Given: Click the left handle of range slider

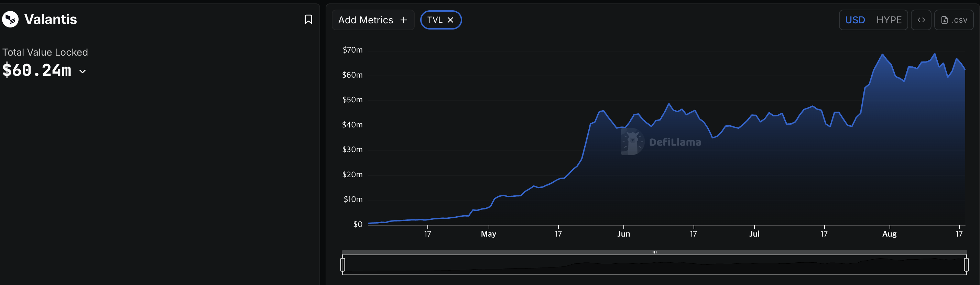Looking at the screenshot, I should tap(343, 264).
